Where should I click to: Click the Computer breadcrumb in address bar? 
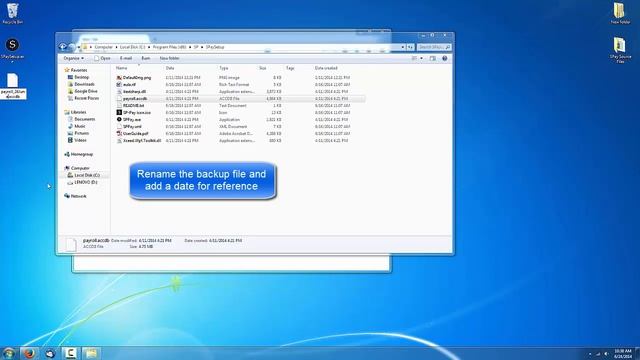pos(103,47)
